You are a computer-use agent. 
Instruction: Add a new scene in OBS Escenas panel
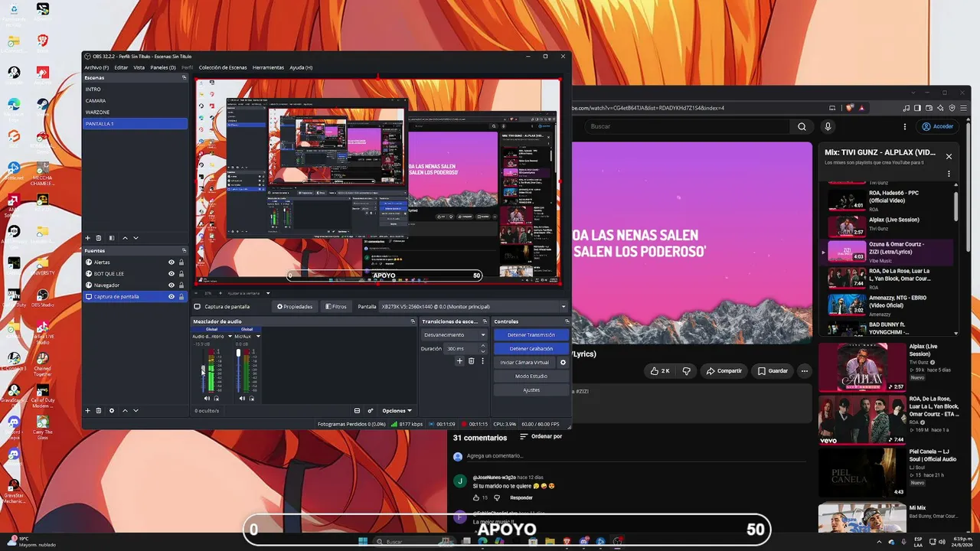[87, 238]
